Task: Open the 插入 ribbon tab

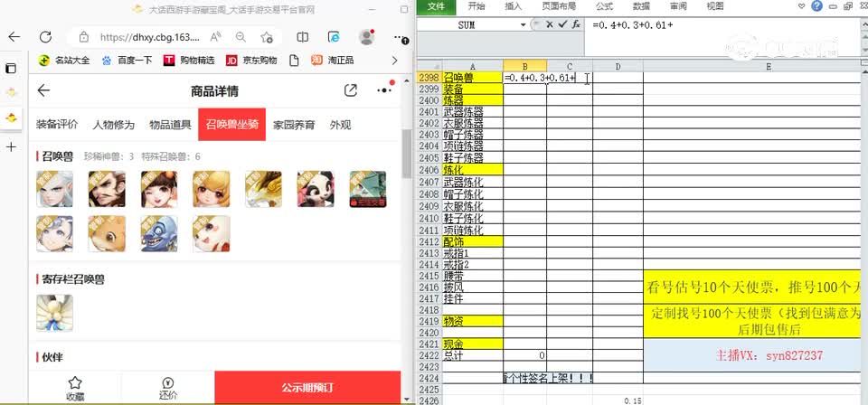Action: click(x=514, y=6)
